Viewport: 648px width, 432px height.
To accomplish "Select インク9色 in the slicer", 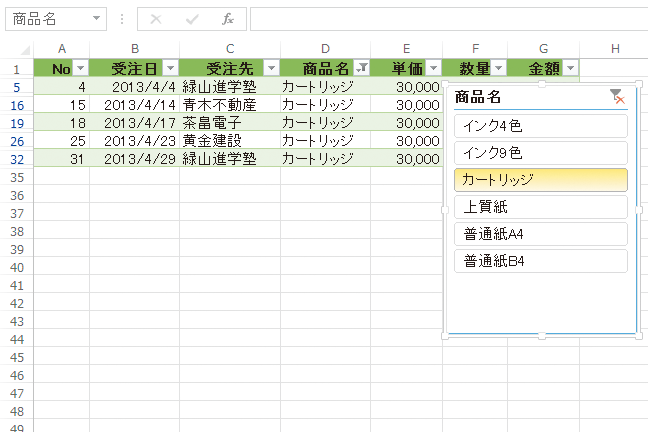I will click(541, 153).
